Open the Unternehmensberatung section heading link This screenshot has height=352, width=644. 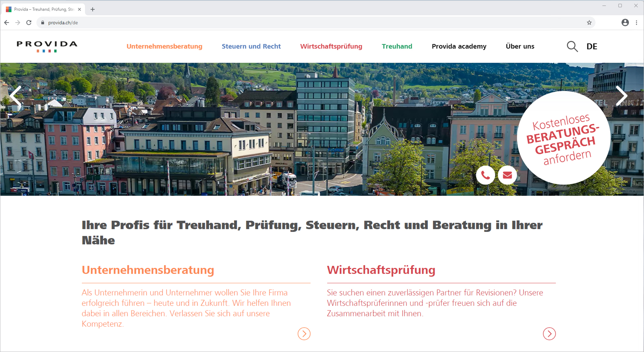coord(148,270)
